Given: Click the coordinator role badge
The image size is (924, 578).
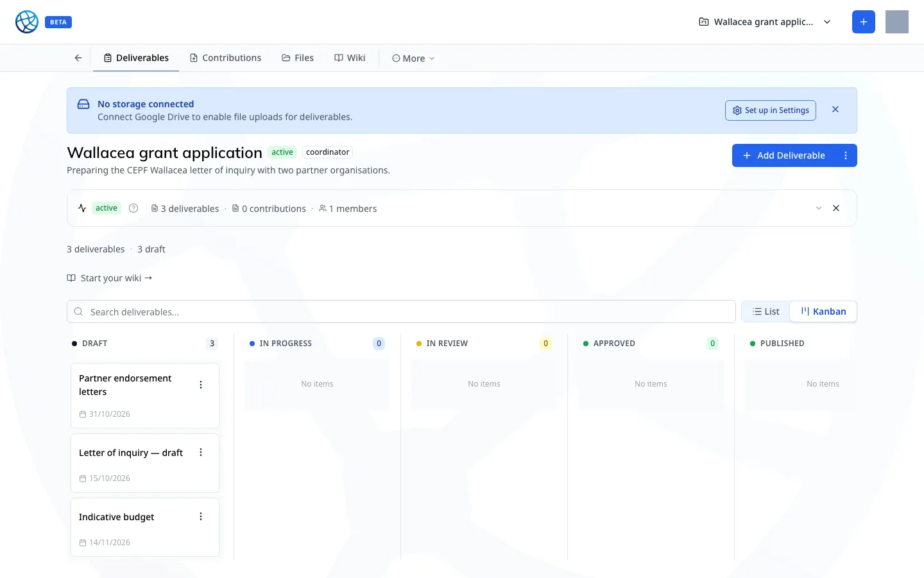Looking at the screenshot, I should point(327,152).
